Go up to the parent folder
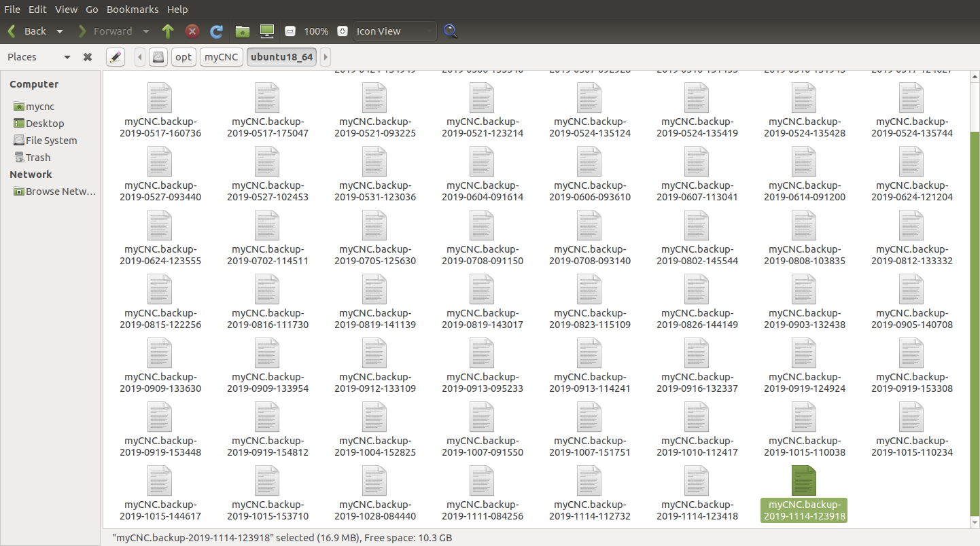980x546 pixels. click(168, 31)
